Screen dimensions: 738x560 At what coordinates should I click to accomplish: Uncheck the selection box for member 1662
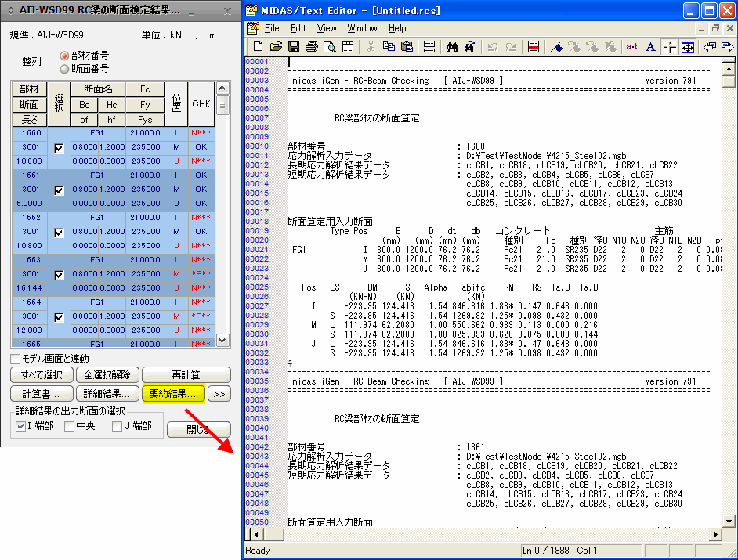pos(59,233)
